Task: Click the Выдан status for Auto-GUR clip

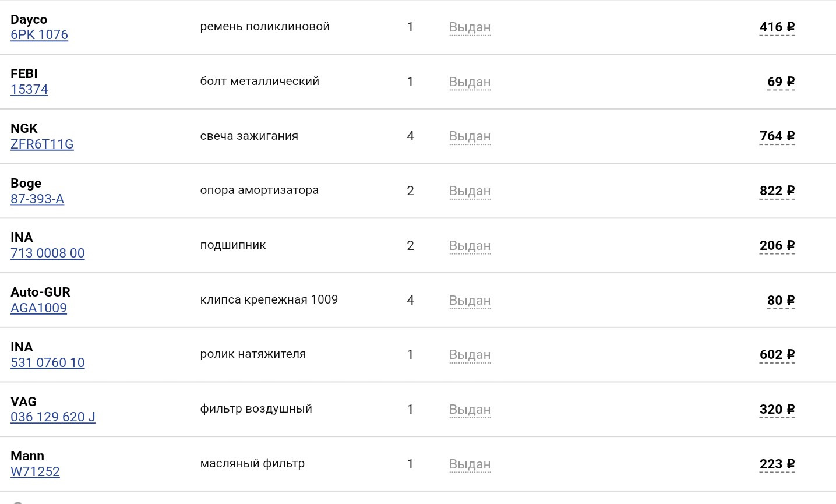Action: [x=470, y=301]
